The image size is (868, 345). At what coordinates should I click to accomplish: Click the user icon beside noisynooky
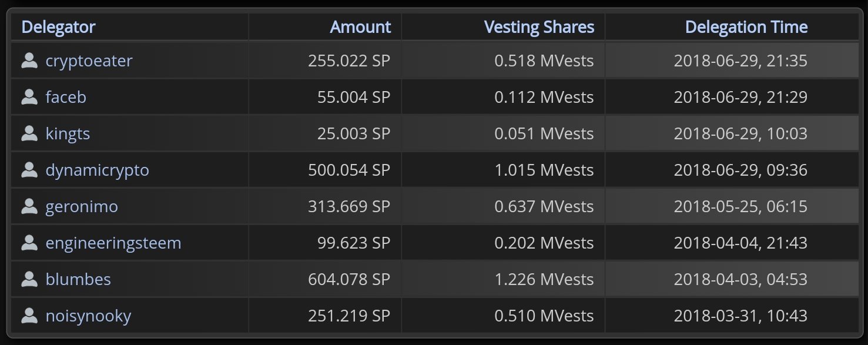coord(29,316)
